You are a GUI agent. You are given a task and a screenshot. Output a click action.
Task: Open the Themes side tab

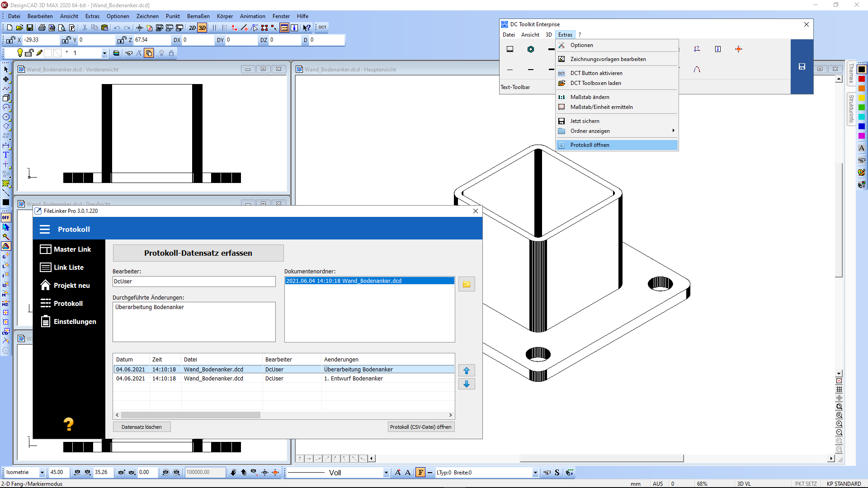point(851,73)
